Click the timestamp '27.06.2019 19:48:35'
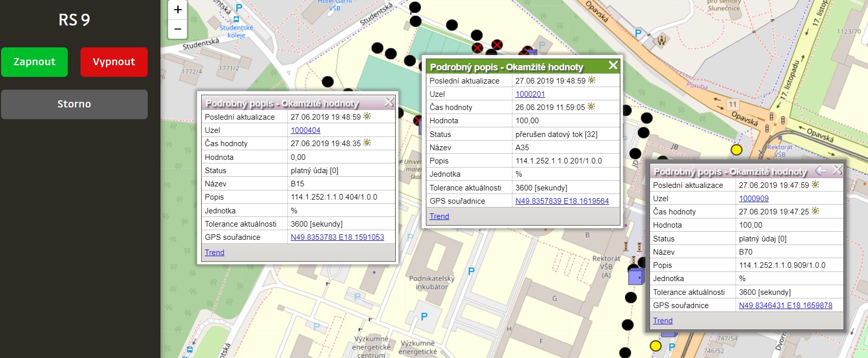 tap(325, 144)
